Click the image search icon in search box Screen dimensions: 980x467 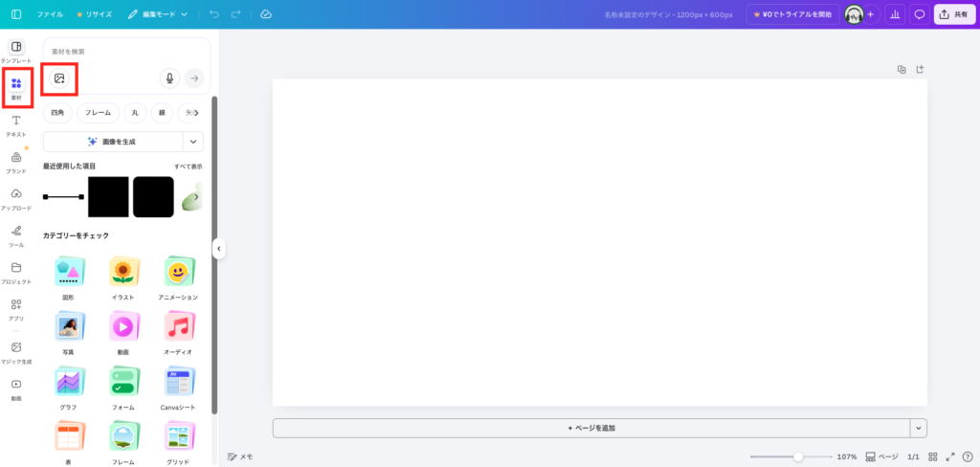pos(59,78)
